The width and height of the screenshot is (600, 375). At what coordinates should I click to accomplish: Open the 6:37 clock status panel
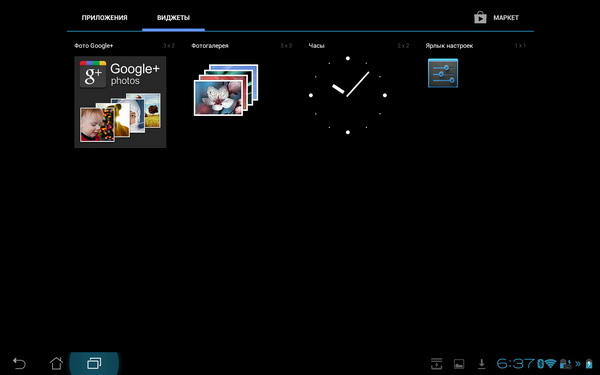515,363
